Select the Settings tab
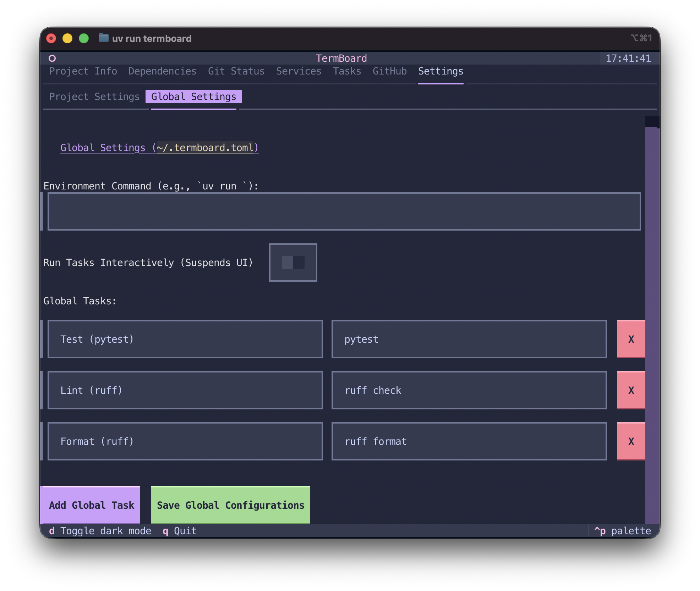The width and height of the screenshot is (700, 591). 441,71
